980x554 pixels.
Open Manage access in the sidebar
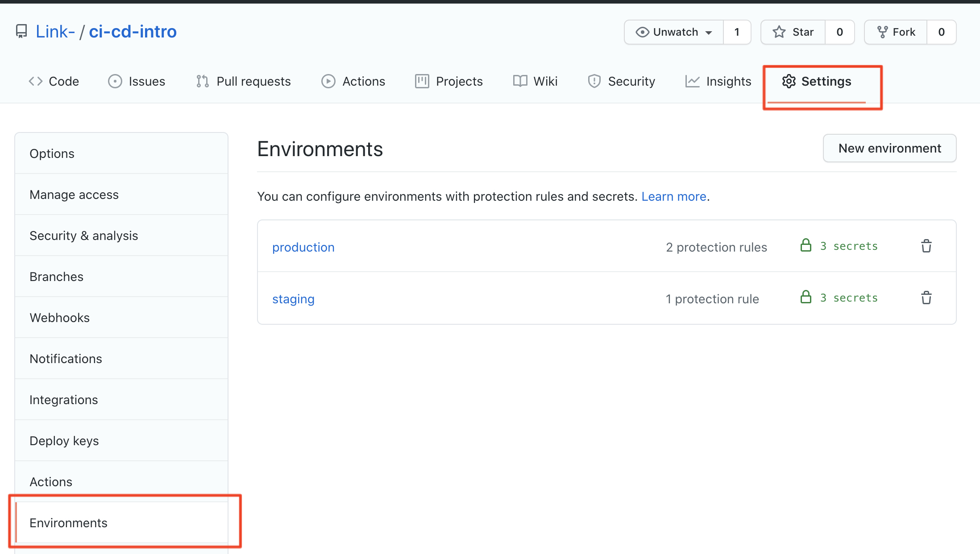click(x=121, y=194)
